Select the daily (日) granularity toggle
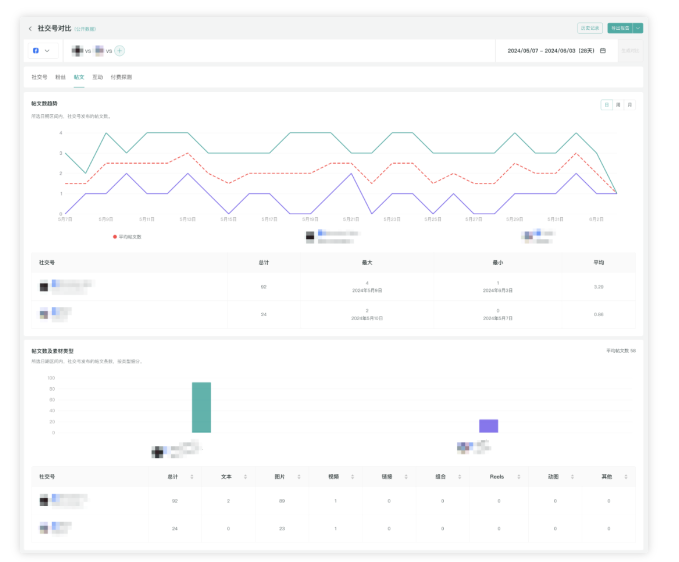679x562 pixels. 607,105
